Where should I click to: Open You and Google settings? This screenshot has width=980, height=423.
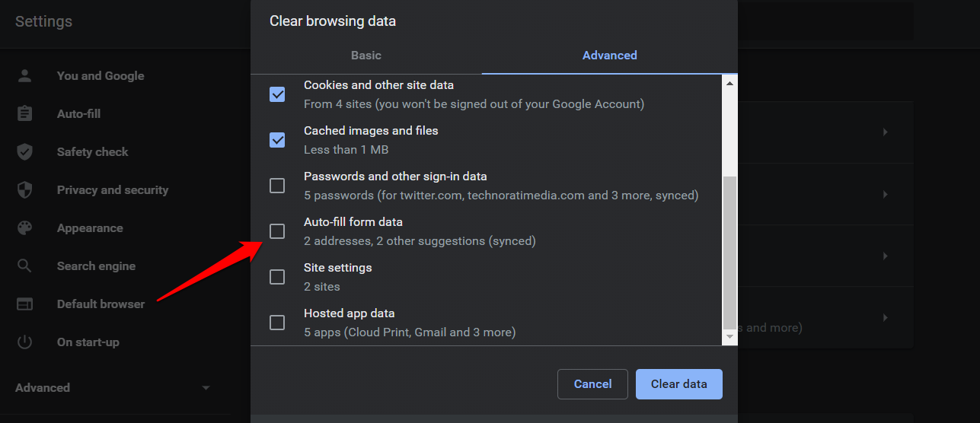101,75
